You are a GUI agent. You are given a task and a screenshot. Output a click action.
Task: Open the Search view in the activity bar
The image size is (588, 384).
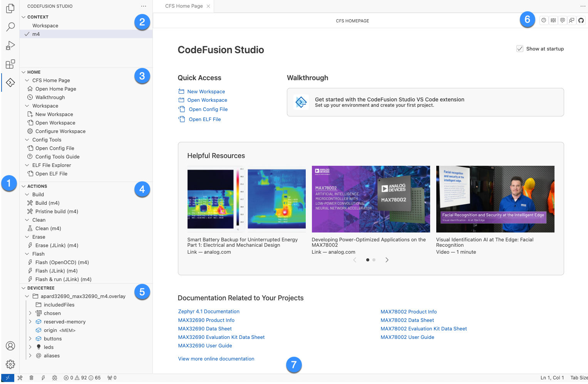pos(10,27)
